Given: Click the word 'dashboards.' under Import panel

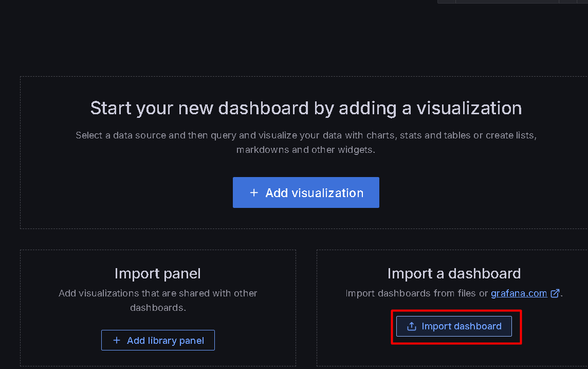Looking at the screenshot, I should [157, 308].
